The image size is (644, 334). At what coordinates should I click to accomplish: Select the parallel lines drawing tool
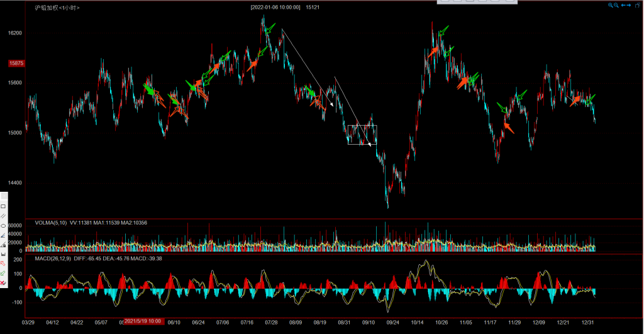(x=3, y=216)
